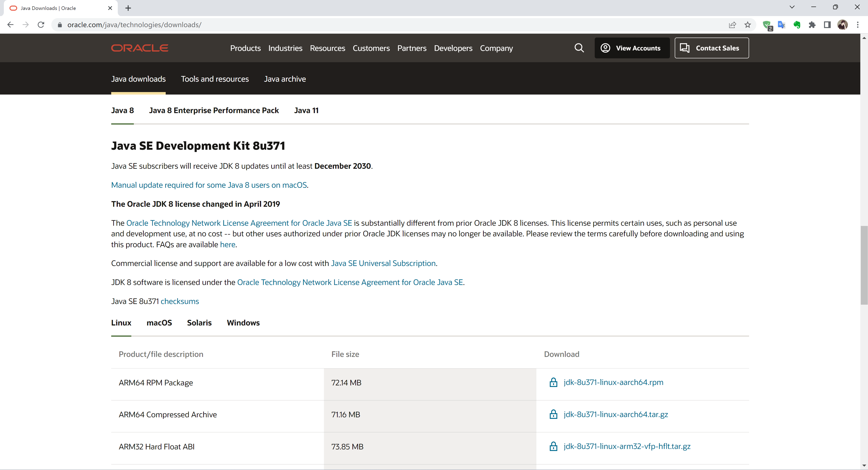Select the Java downloads tab

click(x=138, y=79)
